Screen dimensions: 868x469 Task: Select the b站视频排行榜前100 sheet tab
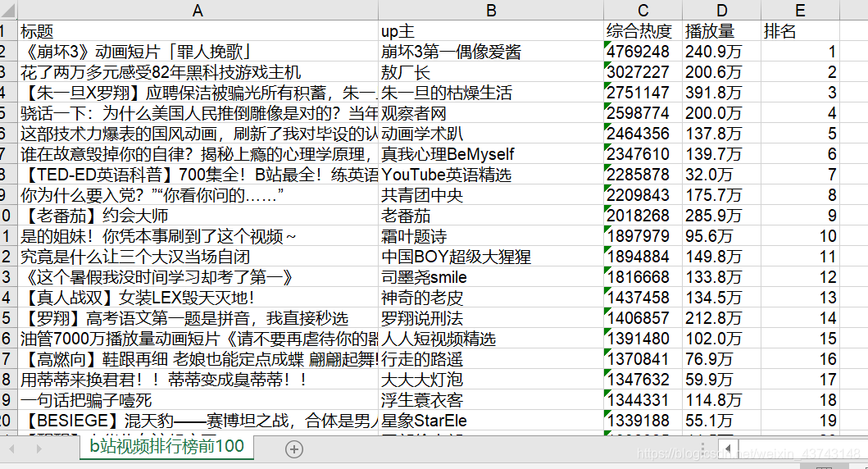(x=166, y=446)
